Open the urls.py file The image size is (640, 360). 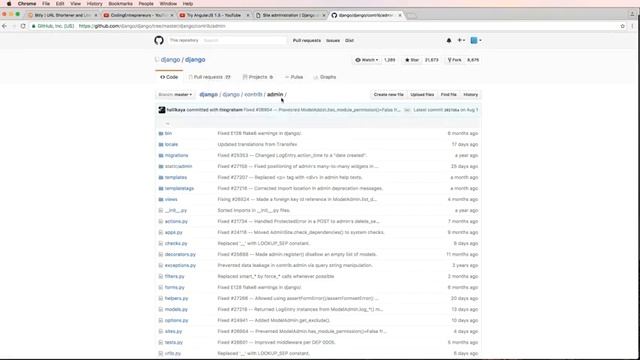173,354
